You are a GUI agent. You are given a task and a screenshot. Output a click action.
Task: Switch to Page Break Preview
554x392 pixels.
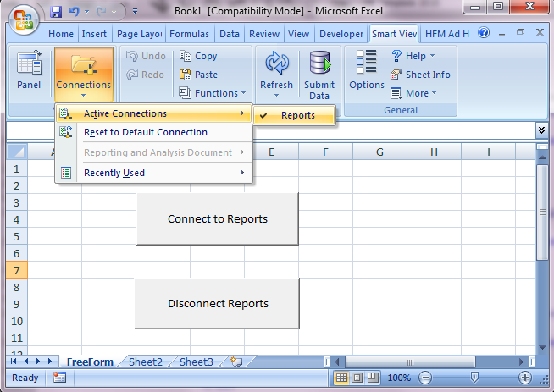373,378
